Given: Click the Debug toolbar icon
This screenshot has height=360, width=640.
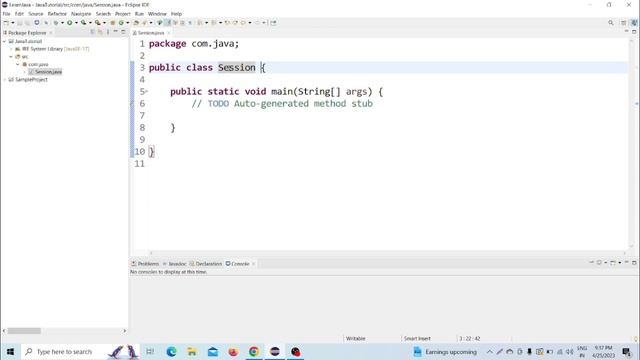Looking at the screenshot, I should click(56, 23).
